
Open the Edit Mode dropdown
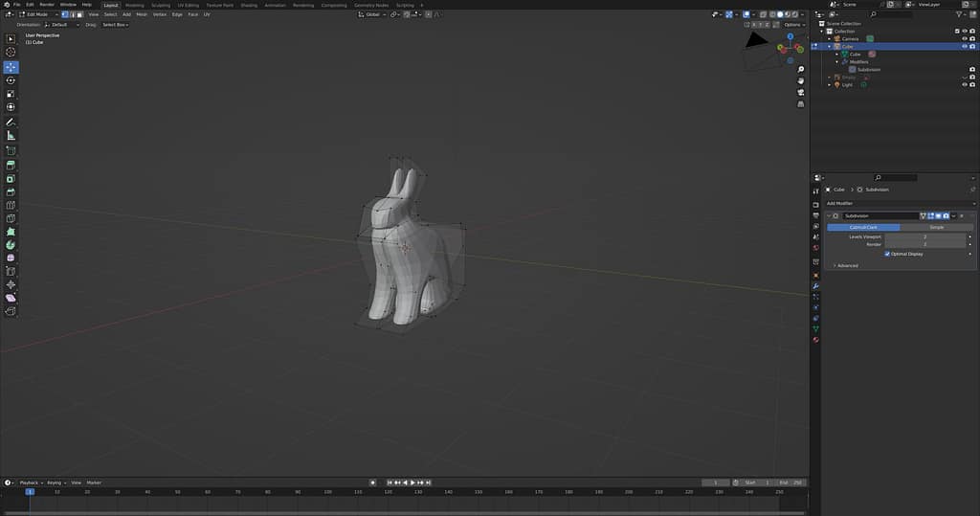click(40, 14)
